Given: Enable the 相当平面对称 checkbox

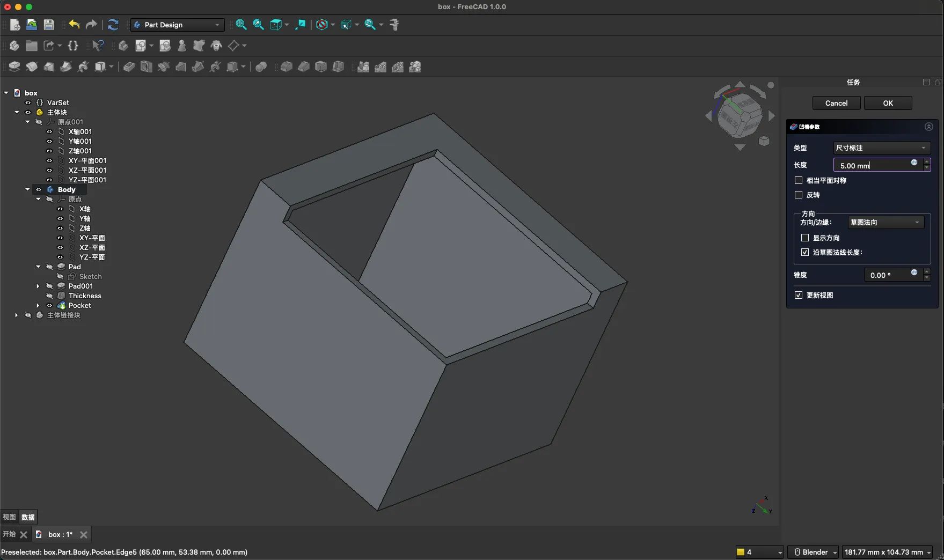Looking at the screenshot, I should [x=799, y=181].
